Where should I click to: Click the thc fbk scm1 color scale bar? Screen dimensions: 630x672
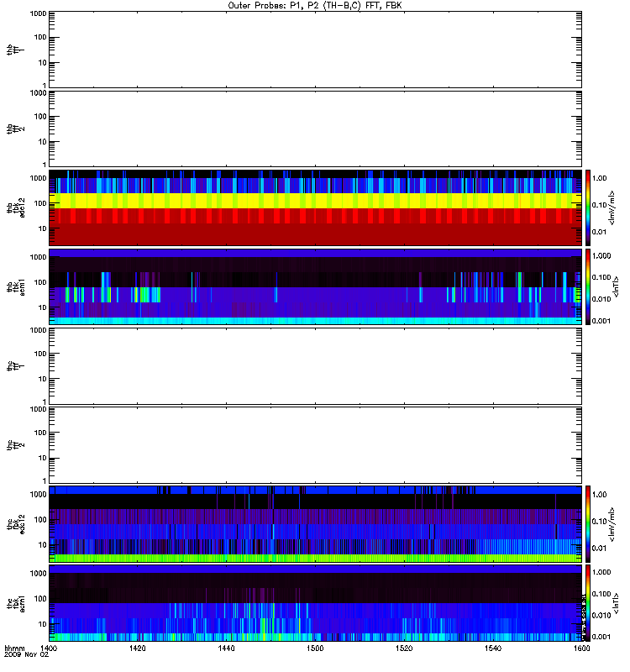[x=587, y=603]
